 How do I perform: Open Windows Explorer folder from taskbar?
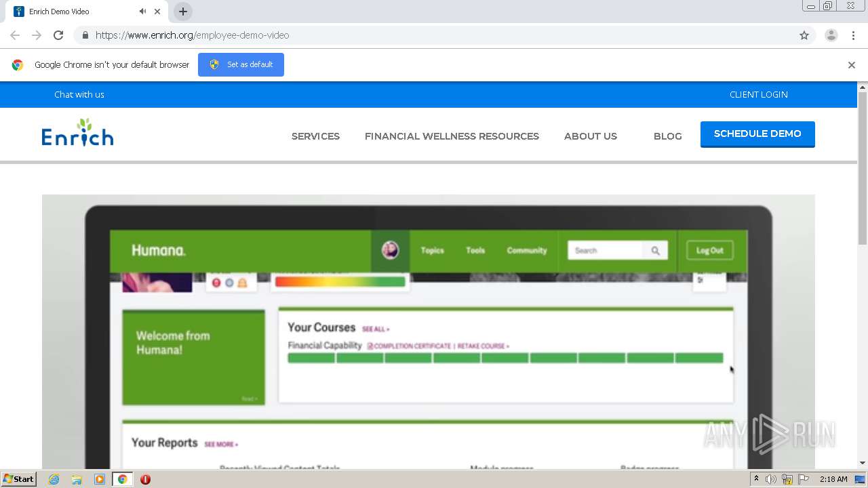pyautogui.click(x=77, y=479)
